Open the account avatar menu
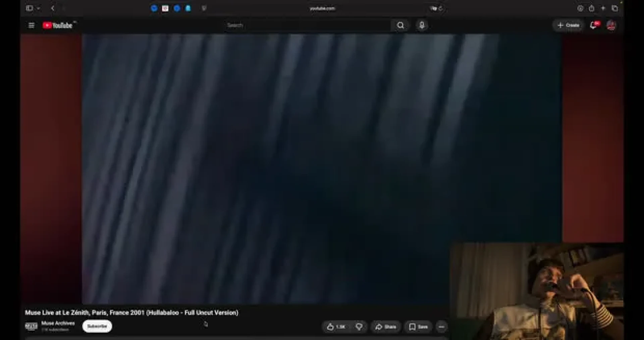This screenshot has width=644, height=340. 611,25
